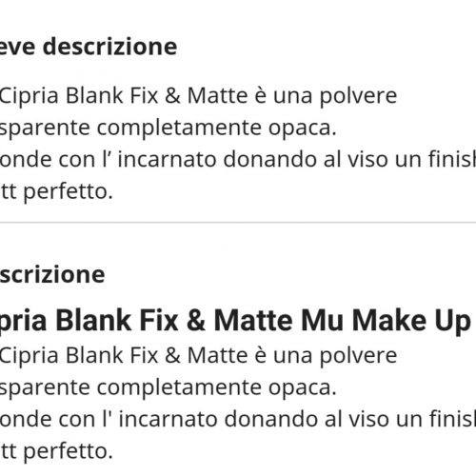Click the word 'polvere' in the short description
Screen dimensions: 476x476
coord(358,96)
